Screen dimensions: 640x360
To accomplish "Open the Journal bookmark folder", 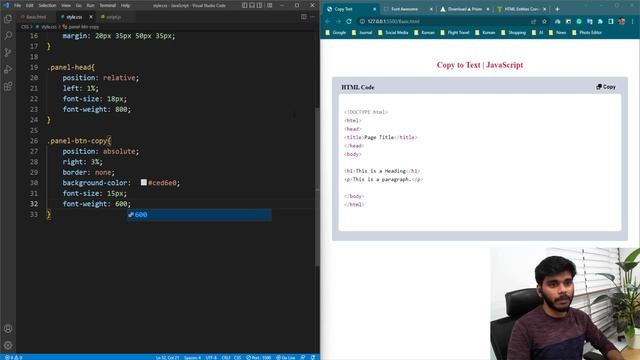I will pyautogui.click(x=362, y=32).
